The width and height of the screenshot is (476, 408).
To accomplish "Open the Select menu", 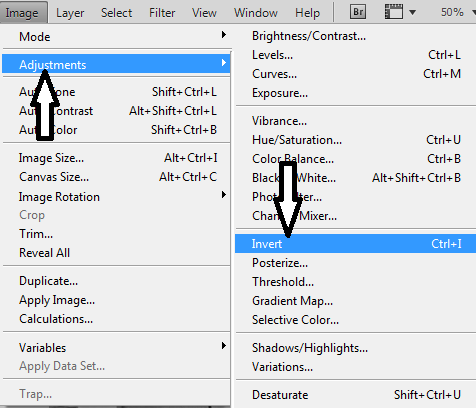I will click(116, 13).
